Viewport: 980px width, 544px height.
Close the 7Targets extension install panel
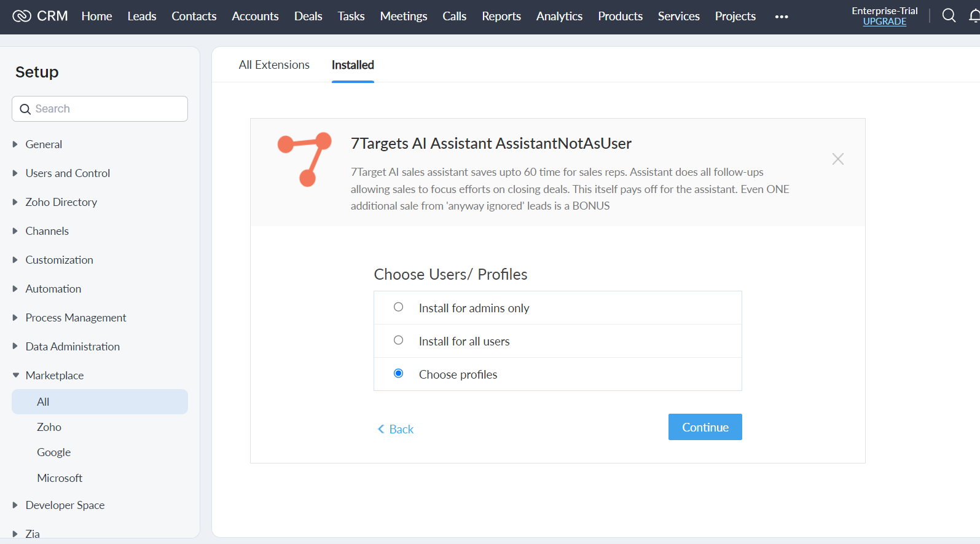[837, 159]
